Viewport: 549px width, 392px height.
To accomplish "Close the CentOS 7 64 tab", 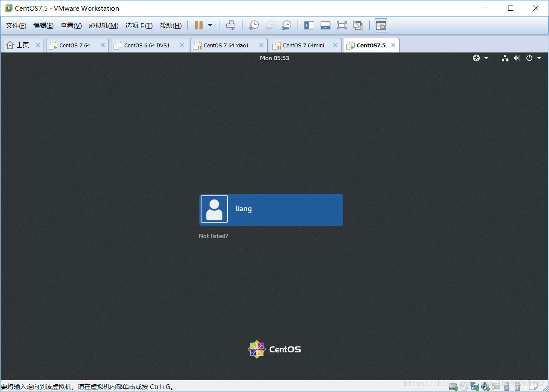I will coord(102,45).
